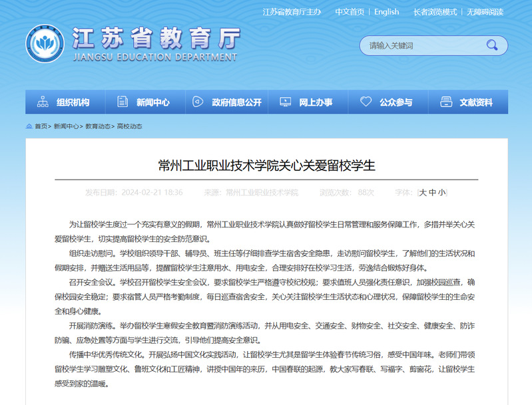
Task: Click the Jiangsu Education Department logo emblem
Action: 45,44
